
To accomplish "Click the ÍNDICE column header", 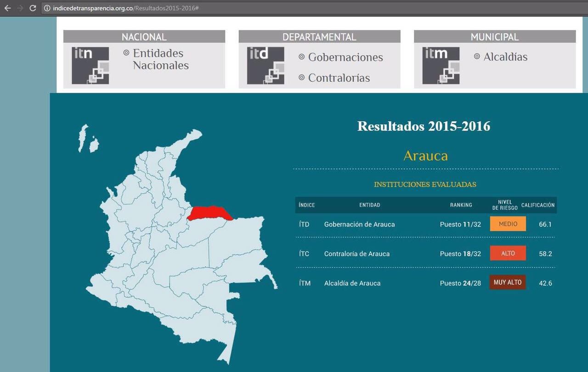I will (x=307, y=205).
